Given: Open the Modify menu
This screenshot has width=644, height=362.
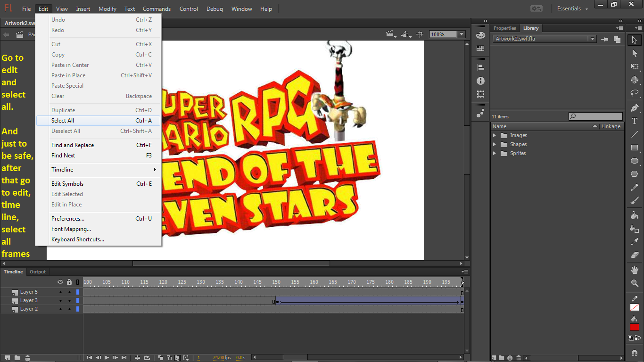Looking at the screenshot, I should pyautogui.click(x=107, y=9).
